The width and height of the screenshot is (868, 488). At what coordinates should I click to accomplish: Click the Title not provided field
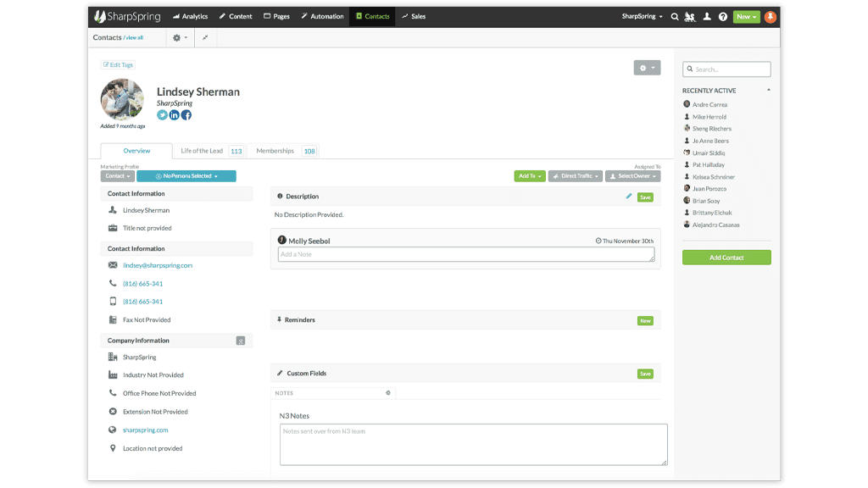pos(147,228)
